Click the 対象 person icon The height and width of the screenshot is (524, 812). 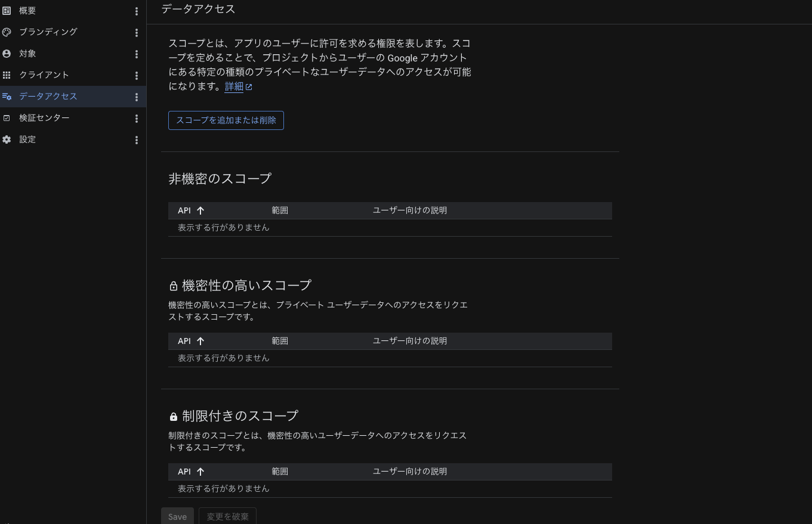click(7, 54)
